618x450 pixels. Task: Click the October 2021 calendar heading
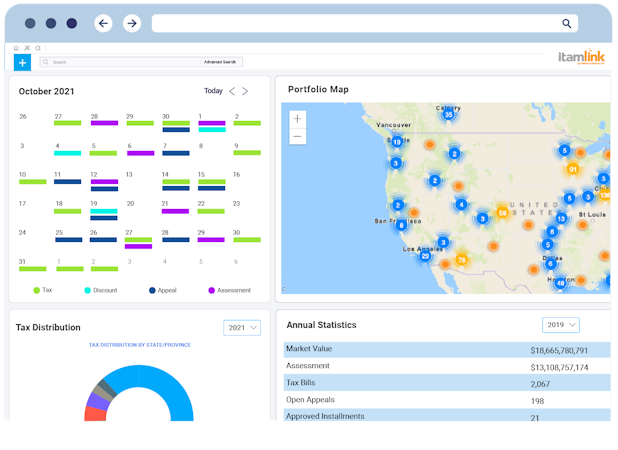(47, 91)
